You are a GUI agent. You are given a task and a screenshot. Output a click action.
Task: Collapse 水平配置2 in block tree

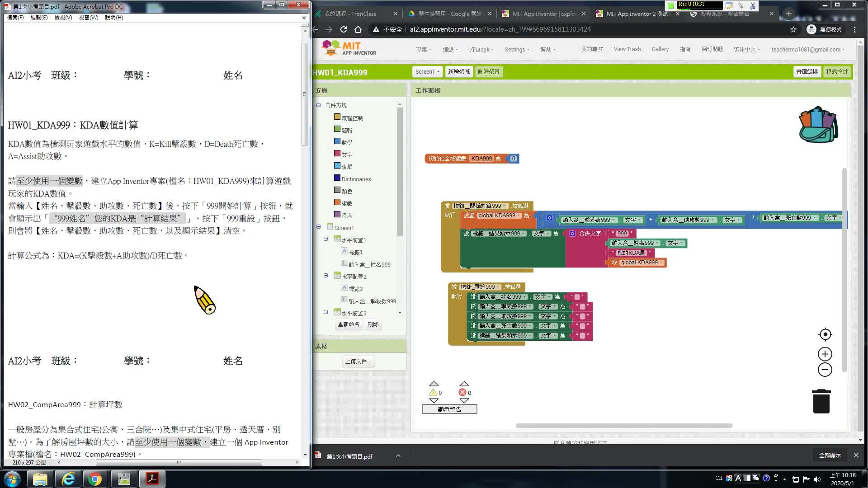(x=325, y=276)
